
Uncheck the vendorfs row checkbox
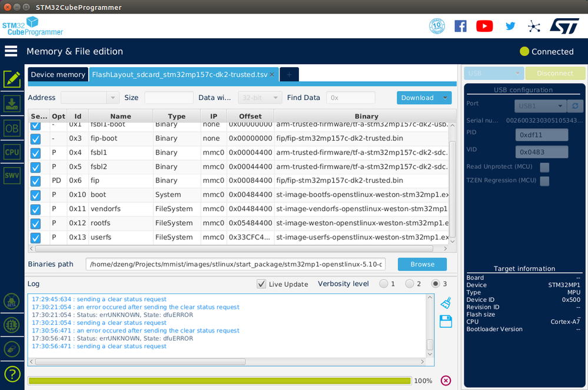click(x=36, y=209)
